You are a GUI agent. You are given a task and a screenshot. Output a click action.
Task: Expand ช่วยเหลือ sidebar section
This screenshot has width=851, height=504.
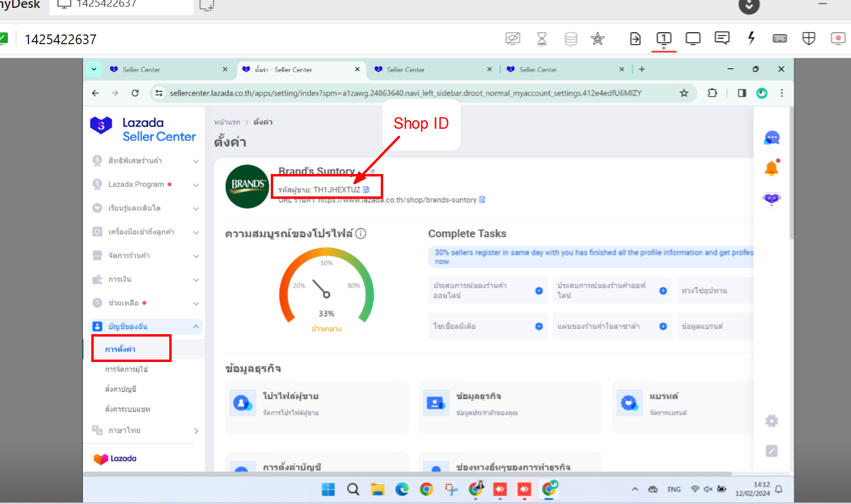pos(146,303)
